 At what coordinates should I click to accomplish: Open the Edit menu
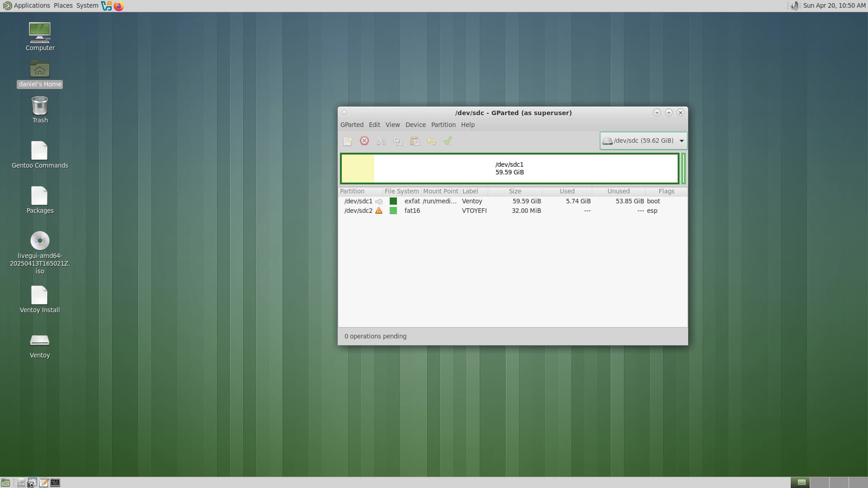pyautogui.click(x=374, y=125)
